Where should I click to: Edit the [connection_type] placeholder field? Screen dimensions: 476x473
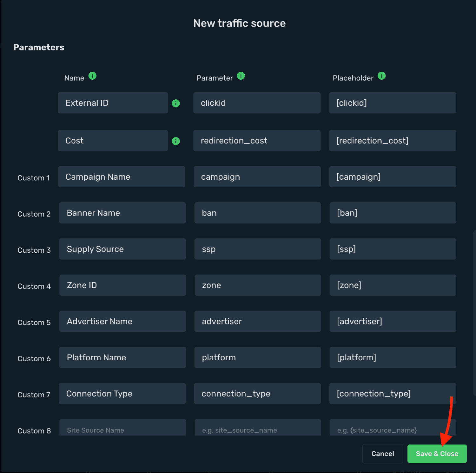tap(393, 394)
